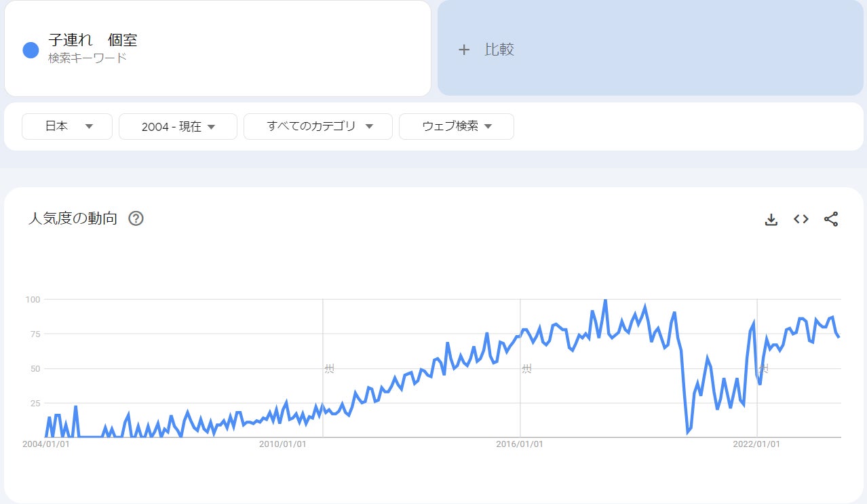Share the 人気度の動向 chart

[831, 219]
